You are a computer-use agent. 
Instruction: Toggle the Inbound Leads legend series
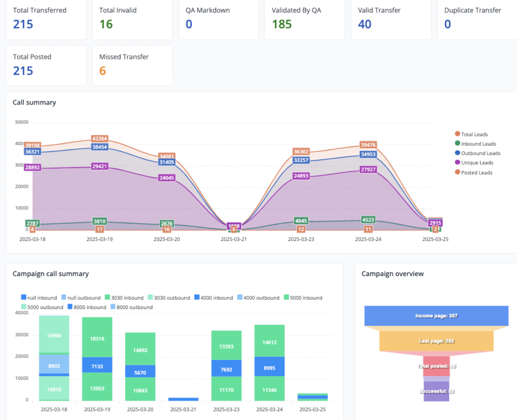(x=475, y=144)
